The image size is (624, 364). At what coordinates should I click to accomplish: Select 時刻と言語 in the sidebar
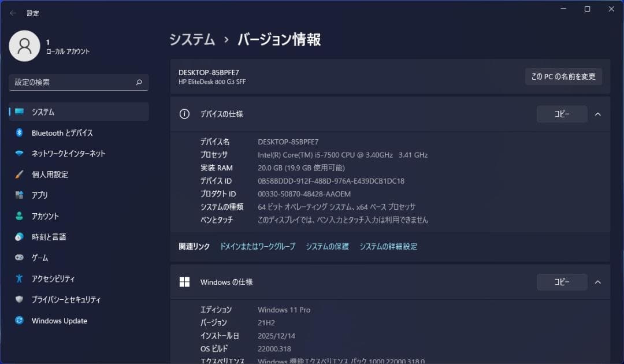(x=50, y=237)
